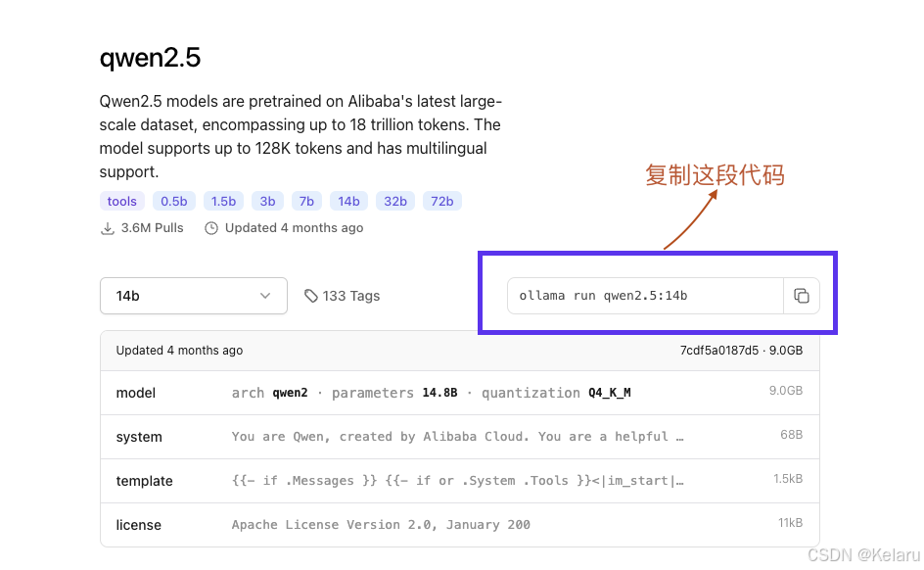This screenshot has width=924, height=570.
Task: Select the 72b tag
Action: (442, 201)
